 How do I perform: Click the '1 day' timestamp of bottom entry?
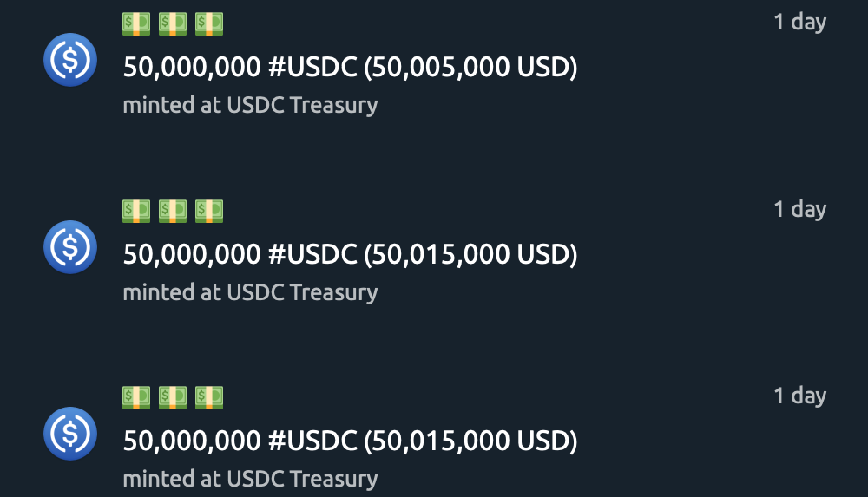click(x=800, y=396)
